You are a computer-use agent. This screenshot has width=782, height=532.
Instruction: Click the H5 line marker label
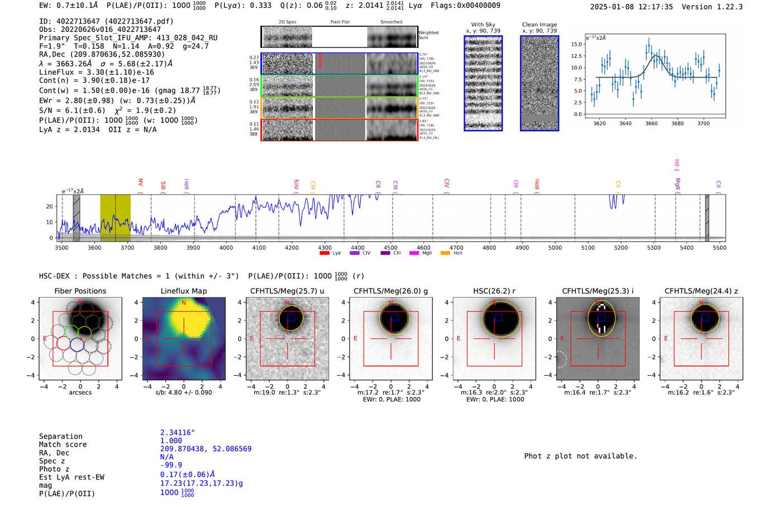676,163
